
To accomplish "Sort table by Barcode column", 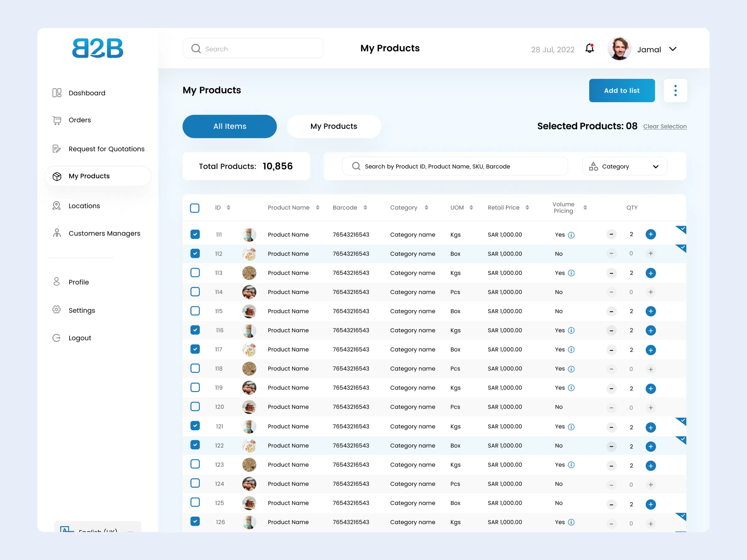I will coord(365,208).
